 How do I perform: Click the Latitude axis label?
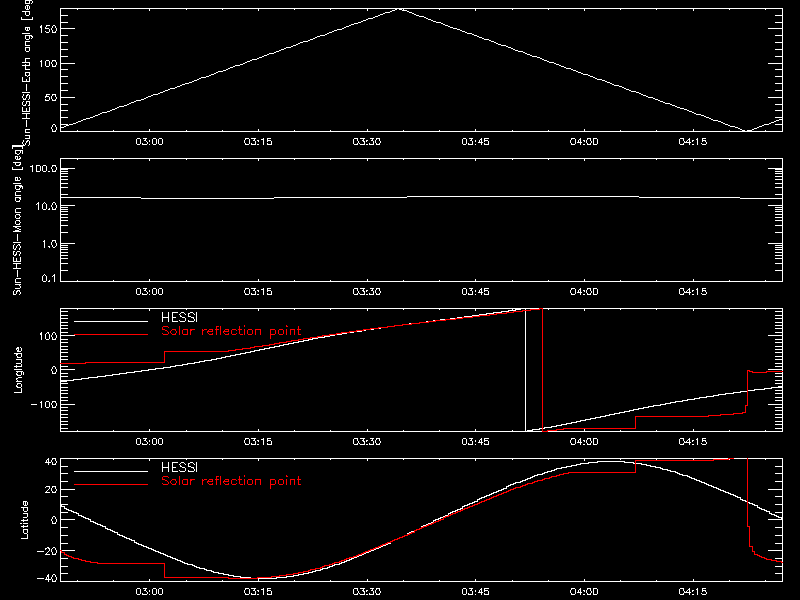[24, 520]
